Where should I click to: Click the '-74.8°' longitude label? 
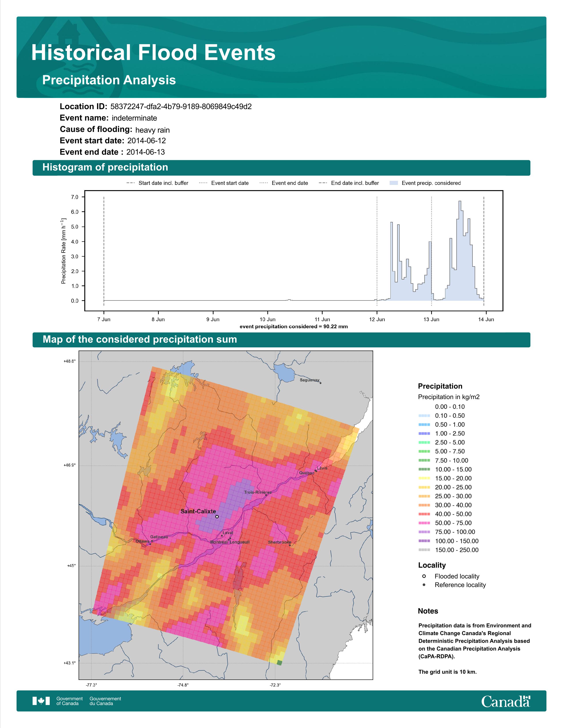[183, 685]
